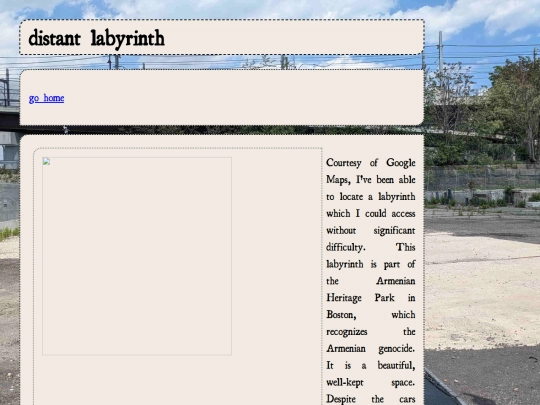
Task: Click the line "Heritage Park in"
Action: click(x=371, y=298)
